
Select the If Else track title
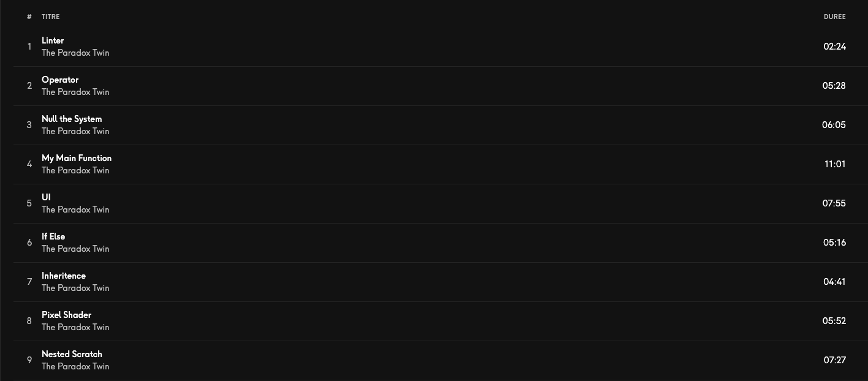[53, 236]
